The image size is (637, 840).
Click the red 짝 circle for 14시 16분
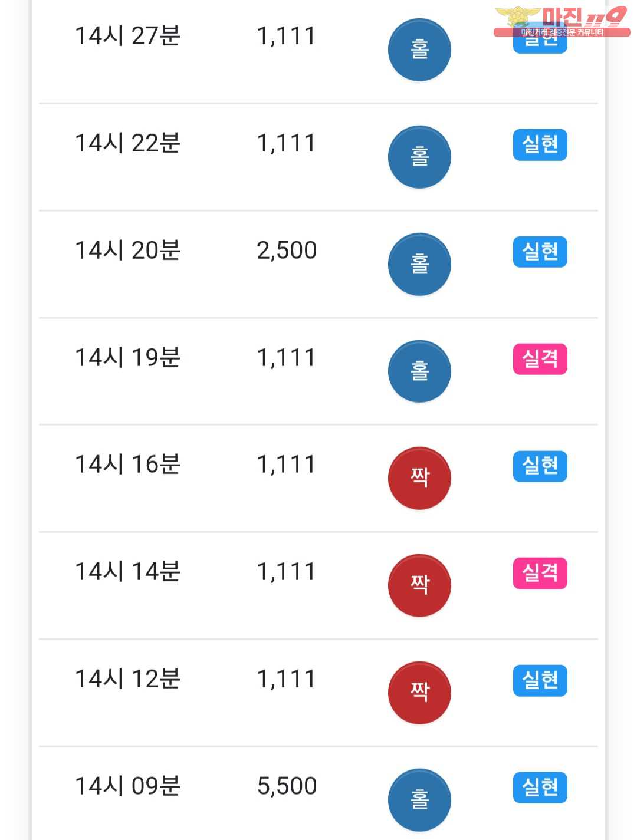point(419,478)
